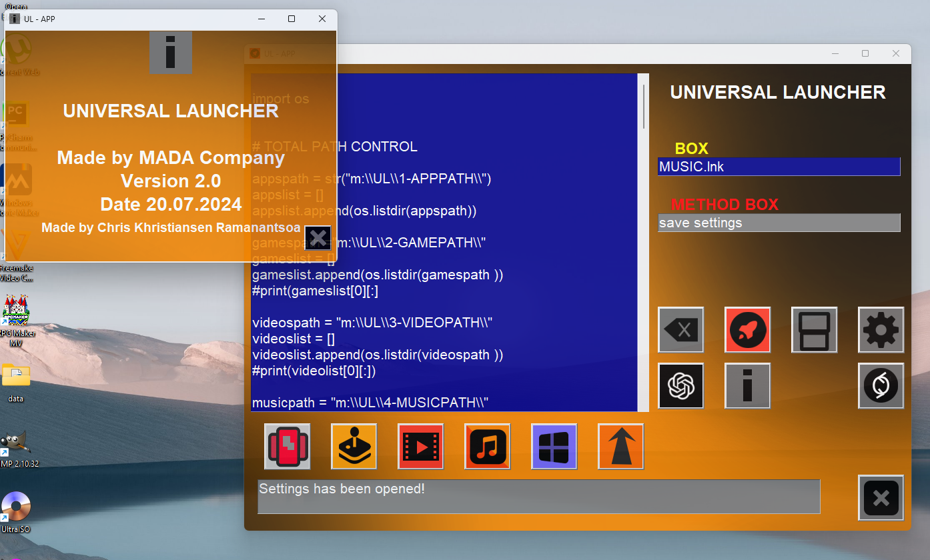Save with the floppy disk icon
930x560 pixels.
(x=814, y=330)
